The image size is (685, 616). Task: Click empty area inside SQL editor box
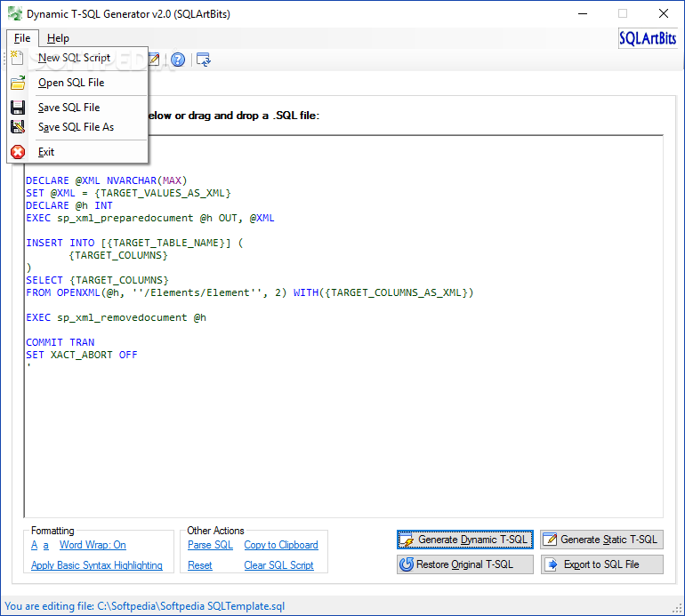(343, 441)
